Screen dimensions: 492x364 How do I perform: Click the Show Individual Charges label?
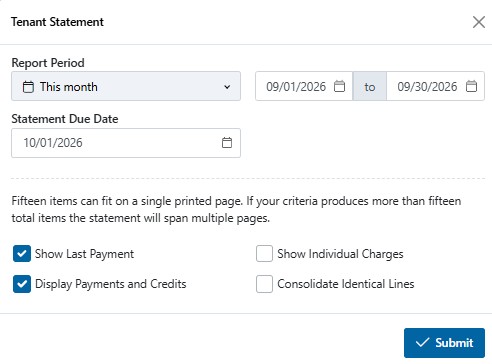click(x=340, y=254)
